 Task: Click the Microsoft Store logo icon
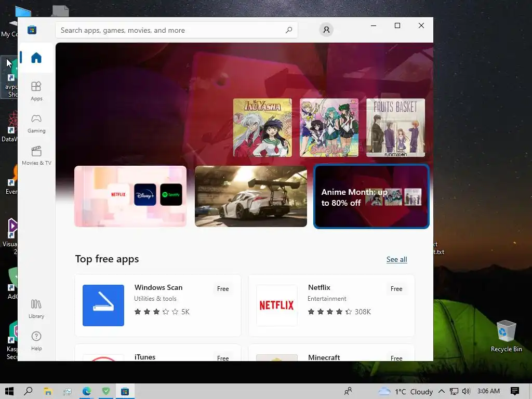(32, 30)
